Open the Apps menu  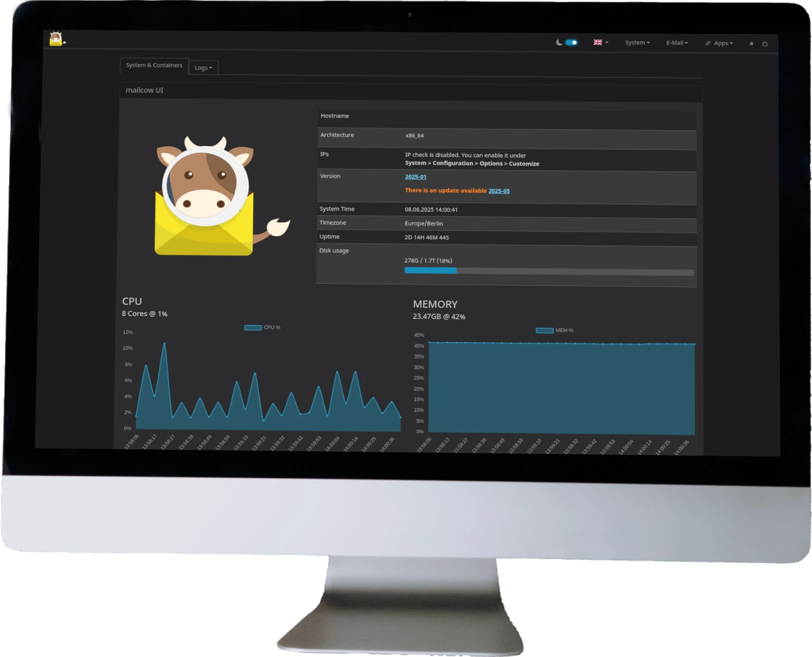coord(719,43)
